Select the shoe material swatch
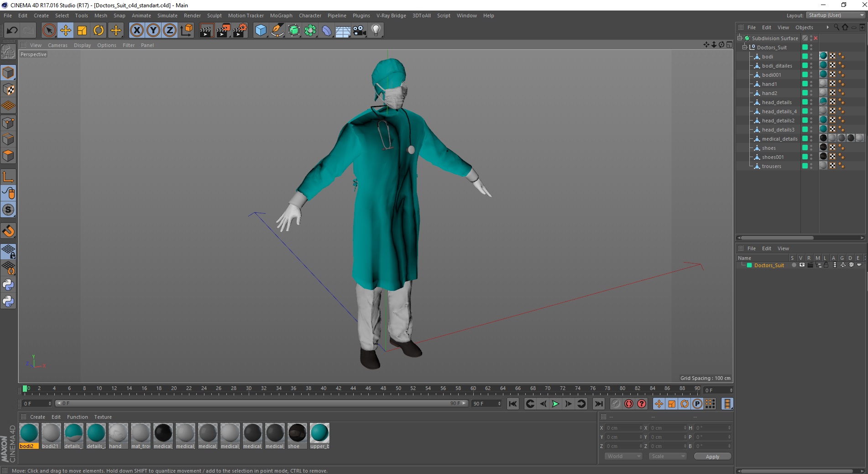 point(297,436)
